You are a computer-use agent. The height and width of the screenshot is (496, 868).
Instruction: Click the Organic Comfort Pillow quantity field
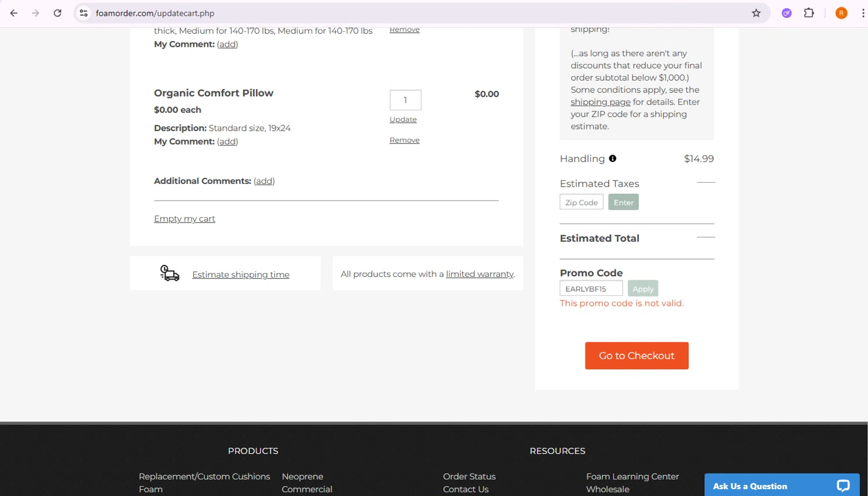click(405, 100)
